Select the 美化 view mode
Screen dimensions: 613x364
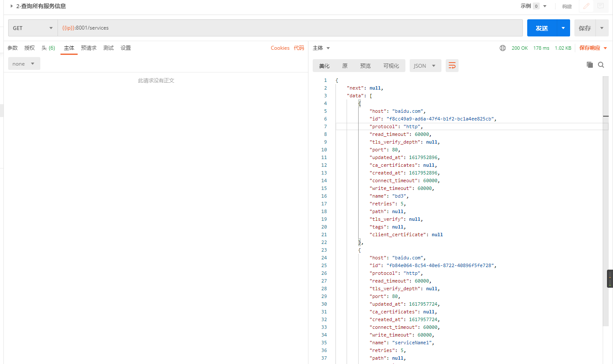[324, 66]
